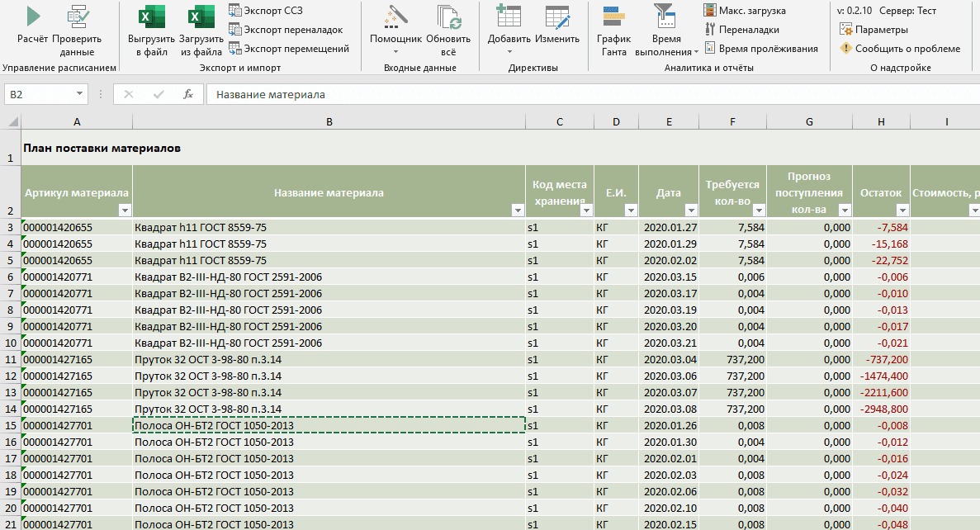Open the График Ганта chart

[x=613, y=17]
